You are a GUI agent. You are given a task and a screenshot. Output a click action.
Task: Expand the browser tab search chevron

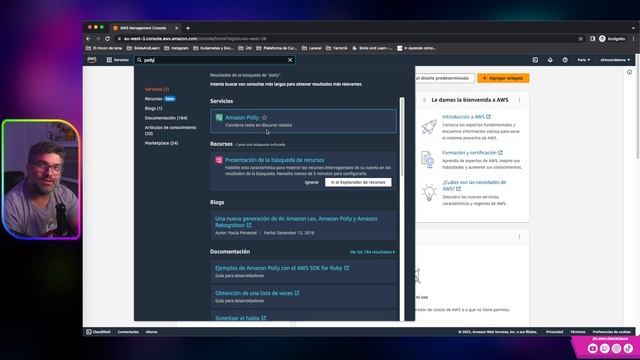point(633,28)
